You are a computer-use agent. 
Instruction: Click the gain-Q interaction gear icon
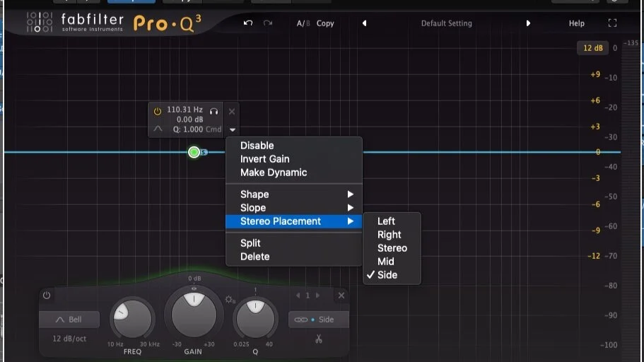[x=230, y=300]
